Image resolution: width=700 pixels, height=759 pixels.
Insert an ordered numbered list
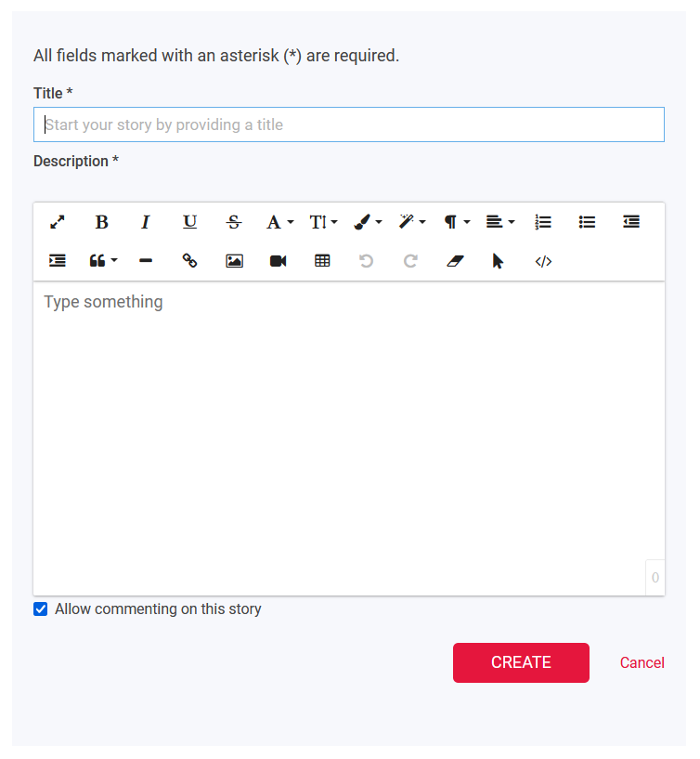pyautogui.click(x=543, y=222)
